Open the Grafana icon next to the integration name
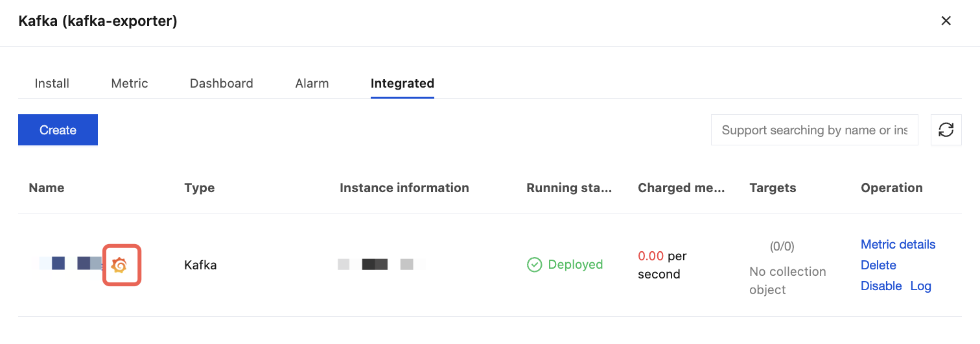 click(119, 265)
